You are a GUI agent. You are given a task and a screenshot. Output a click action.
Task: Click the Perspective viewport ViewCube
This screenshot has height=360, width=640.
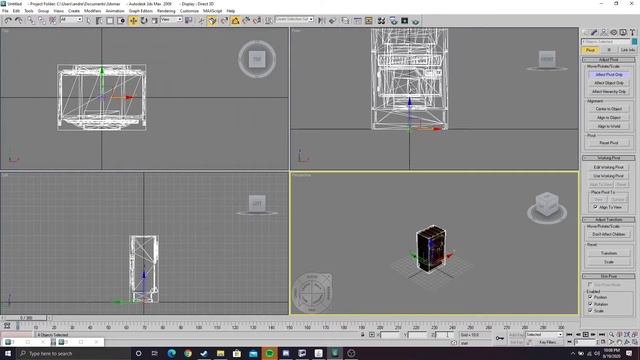[x=547, y=208]
